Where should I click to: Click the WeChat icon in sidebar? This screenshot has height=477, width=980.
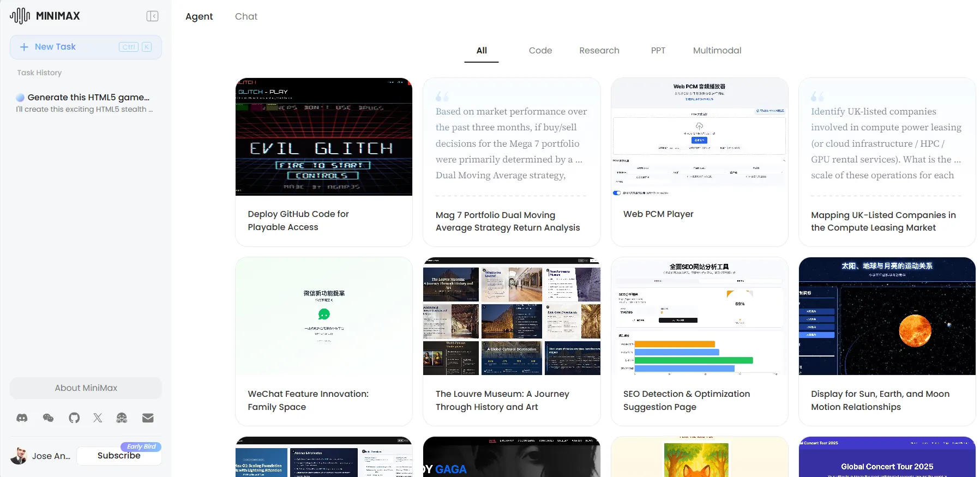coord(48,418)
